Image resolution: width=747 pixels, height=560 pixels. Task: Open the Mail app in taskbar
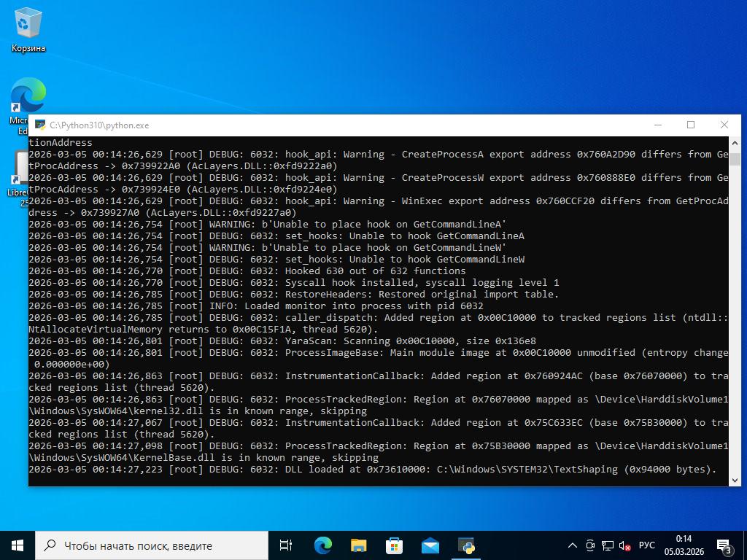[430, 545]
